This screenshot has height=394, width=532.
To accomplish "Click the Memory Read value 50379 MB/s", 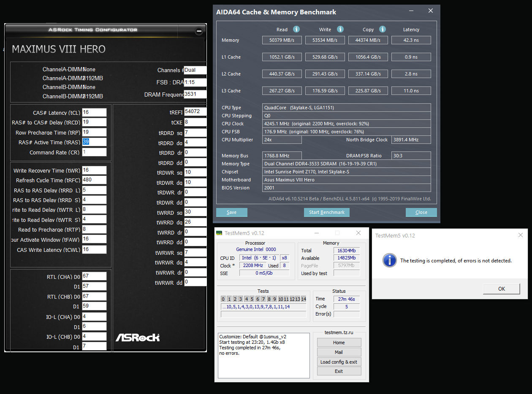I will pyautogui.click(x=282, y=40).
